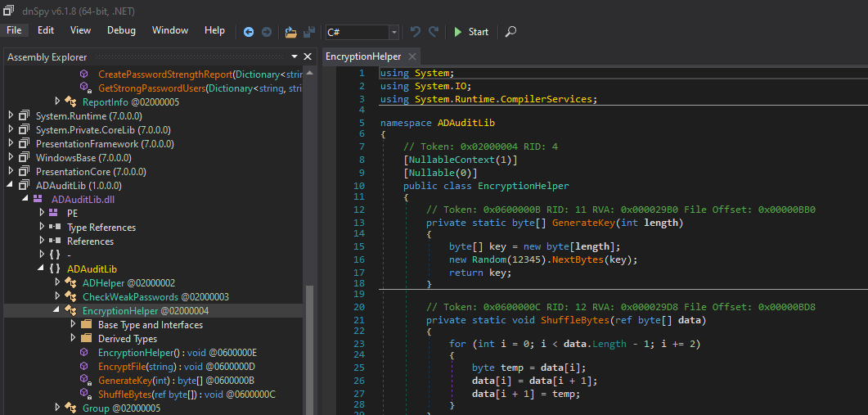Click the Group class icon
Screen dimensions: 868x415
[70, 408]
